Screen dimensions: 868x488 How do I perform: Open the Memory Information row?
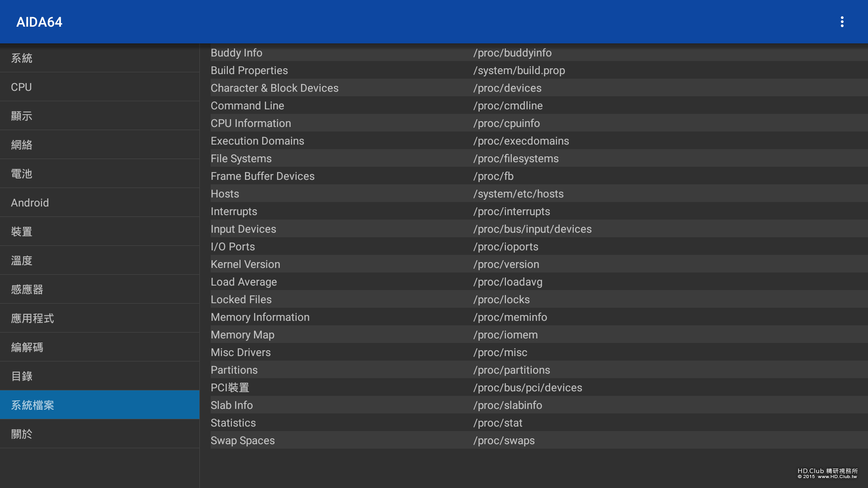(260, 317)
